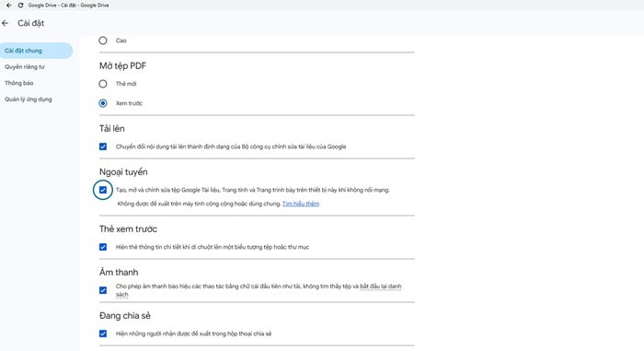Toggle the Ngoại tuyến offline checkbox
644x351 pixels.
(103, 190)
